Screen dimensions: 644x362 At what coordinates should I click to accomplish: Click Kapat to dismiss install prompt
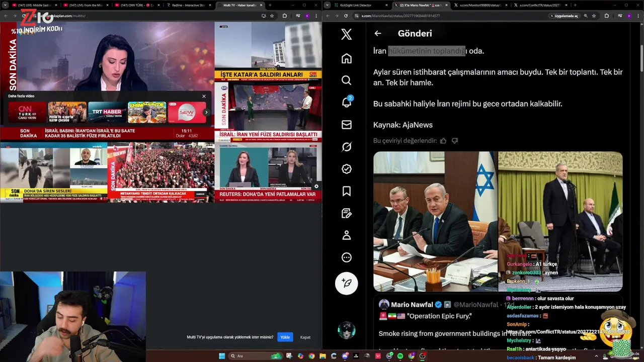click(305, 337)
